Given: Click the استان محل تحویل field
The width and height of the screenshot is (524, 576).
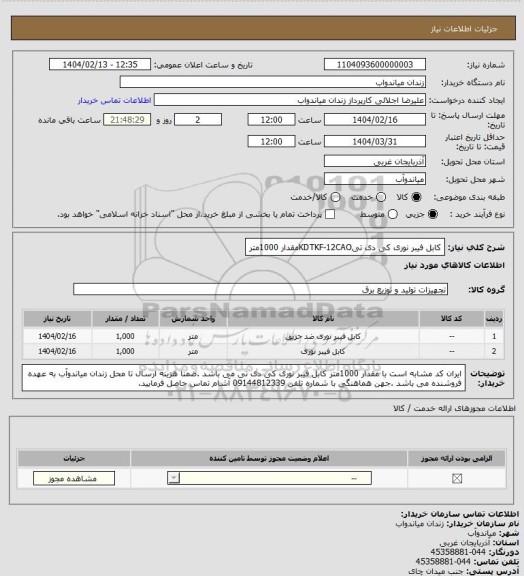Looking at the screenshot, I should coord(375,161).
